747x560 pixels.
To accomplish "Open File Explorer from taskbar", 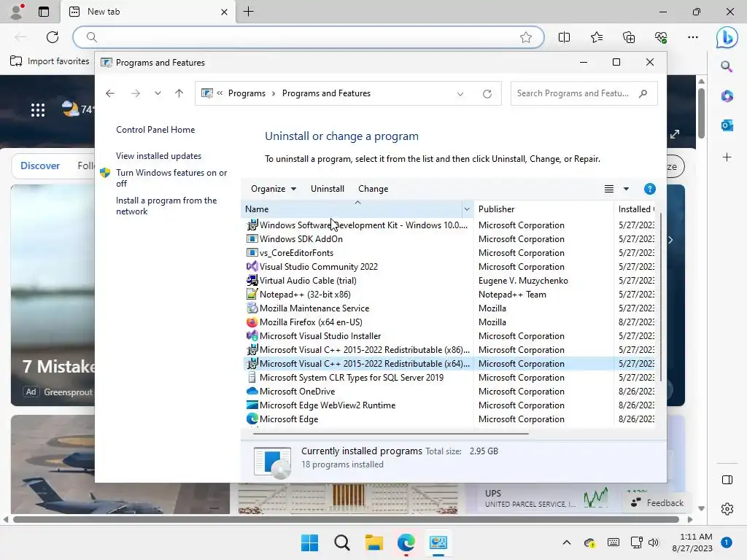I will pyautogui.click(x=374, y=542).
